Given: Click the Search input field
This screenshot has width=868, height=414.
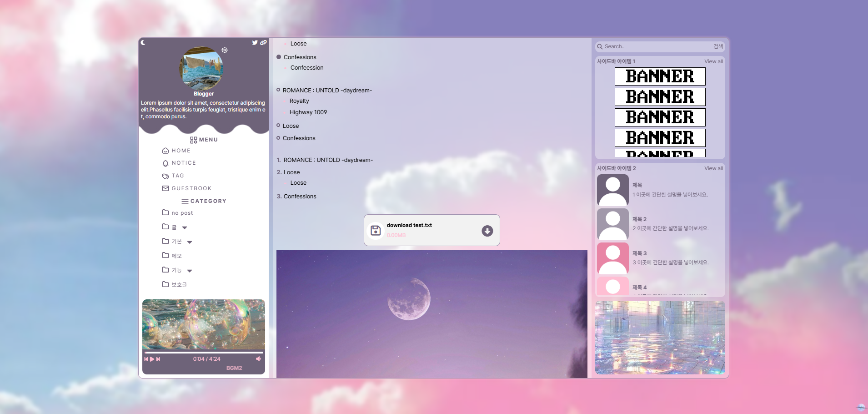Looking at the screenshot, I should (x=657, y=46).
